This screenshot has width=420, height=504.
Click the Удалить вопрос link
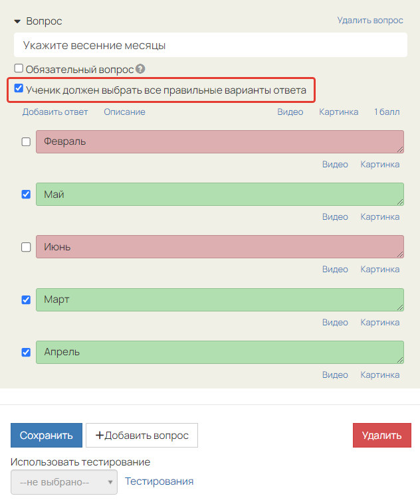pyautogui.click(x=369, y=21)
